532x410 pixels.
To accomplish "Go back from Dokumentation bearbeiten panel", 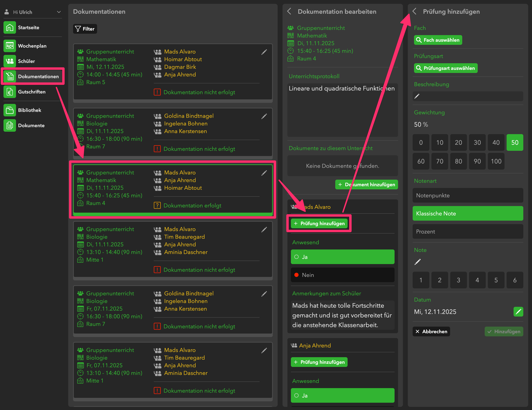I will pyautogui.click(x=289, y=11).
